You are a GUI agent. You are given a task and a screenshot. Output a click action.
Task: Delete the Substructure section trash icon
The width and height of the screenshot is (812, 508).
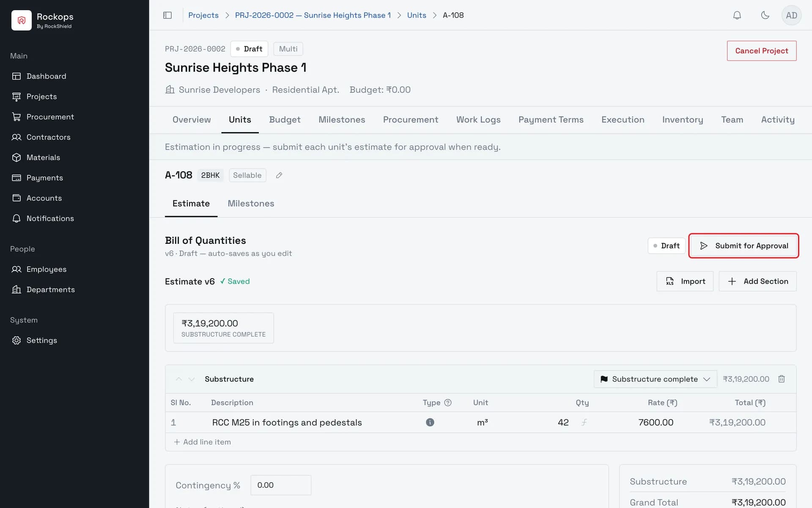(x=782, y=379)
